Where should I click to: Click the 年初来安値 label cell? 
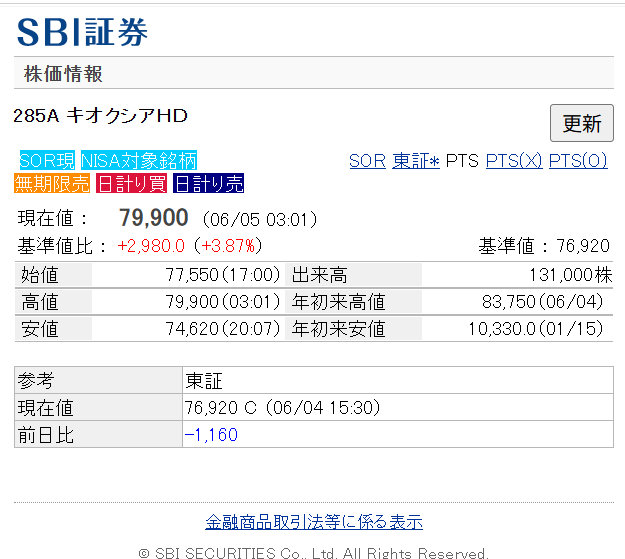[353, 329]
